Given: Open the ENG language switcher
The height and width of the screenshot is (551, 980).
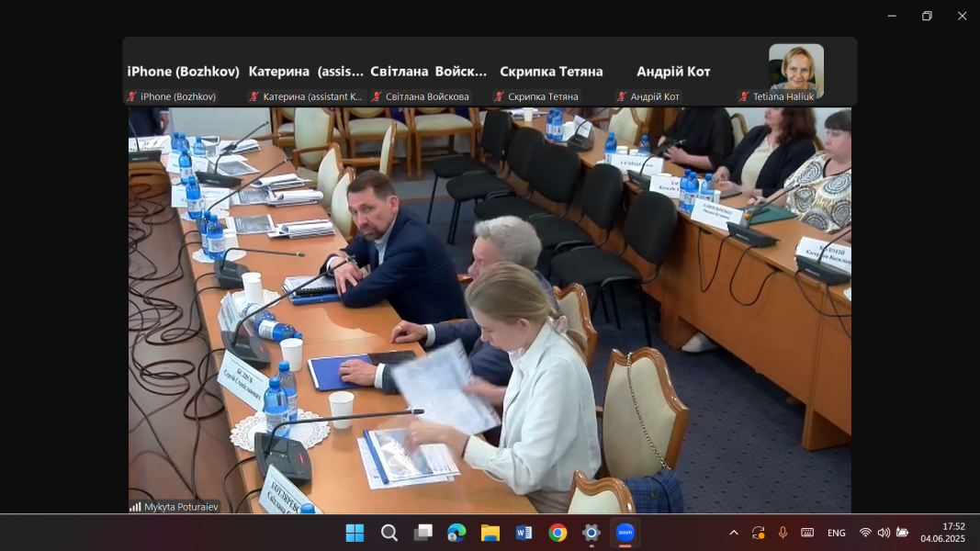Looking at the screenshot, I should coord(836,533).
